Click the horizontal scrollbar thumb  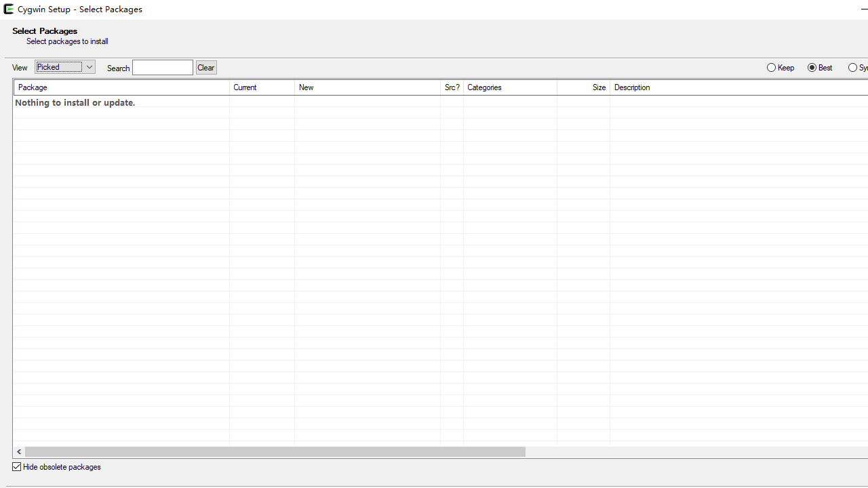[x=275, y=451]
